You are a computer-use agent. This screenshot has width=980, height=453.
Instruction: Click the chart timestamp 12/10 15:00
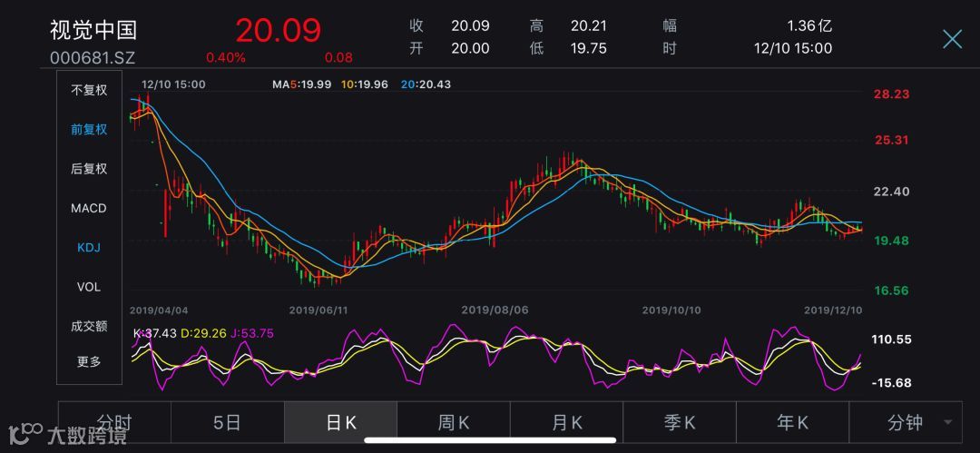pos(173,84)
